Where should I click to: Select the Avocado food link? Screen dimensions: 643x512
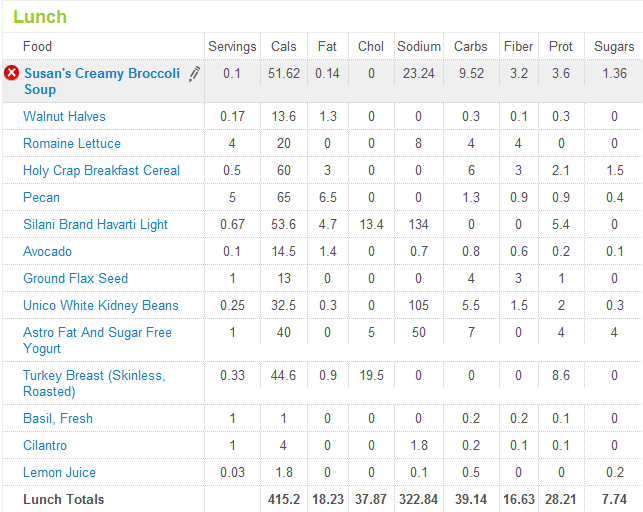[x=47, y=252]
